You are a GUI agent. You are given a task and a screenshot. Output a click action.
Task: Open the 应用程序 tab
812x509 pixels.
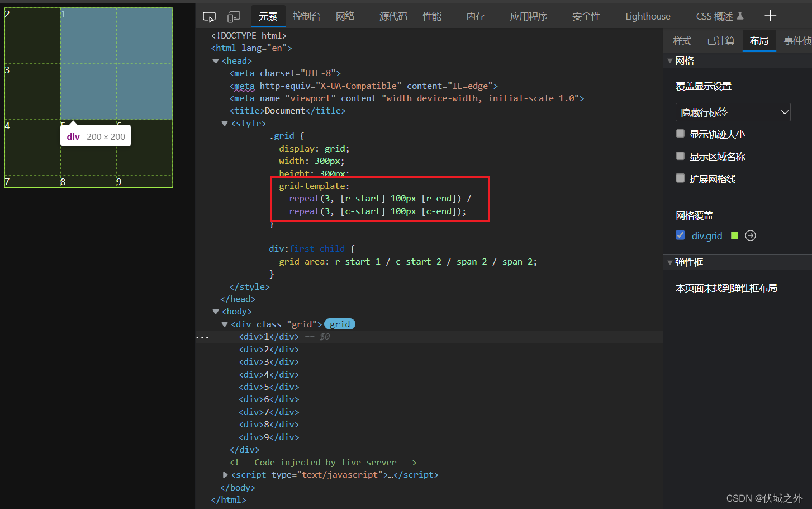pyautogui.click(x=529, y=16)
